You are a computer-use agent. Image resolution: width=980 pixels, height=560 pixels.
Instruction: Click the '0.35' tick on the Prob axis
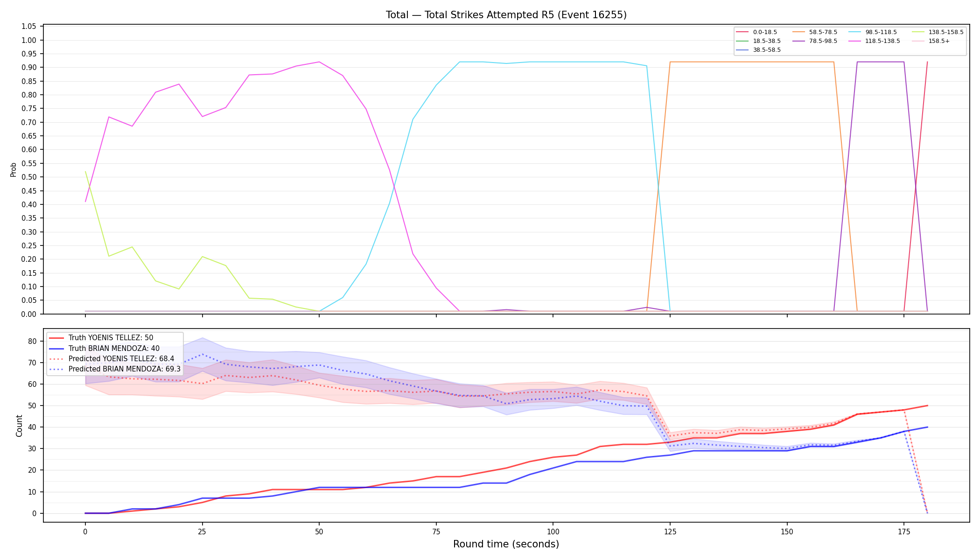(29, 218)
